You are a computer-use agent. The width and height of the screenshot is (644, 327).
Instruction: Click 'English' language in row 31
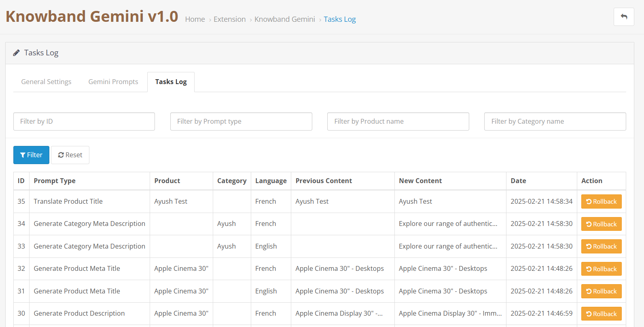266,291
